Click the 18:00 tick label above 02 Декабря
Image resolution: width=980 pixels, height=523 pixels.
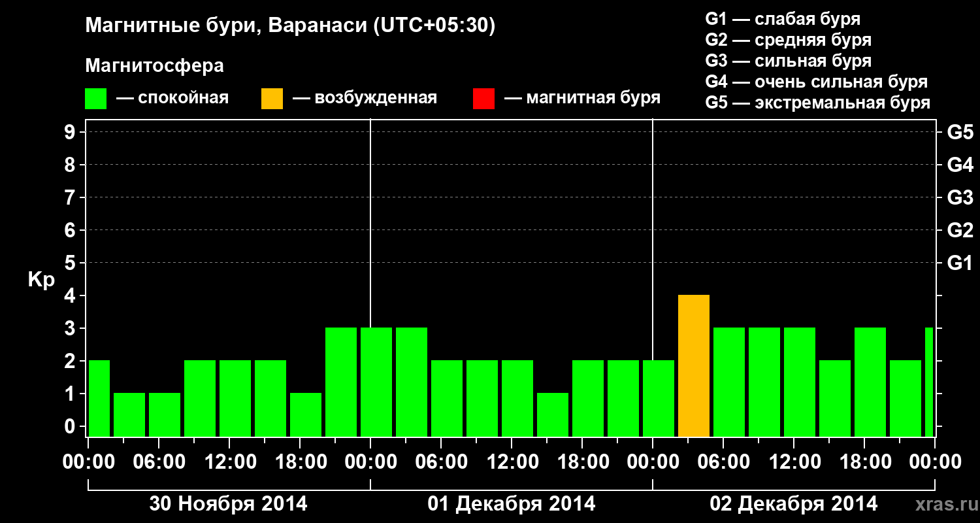pyautogui.click(x=864, y=462)
